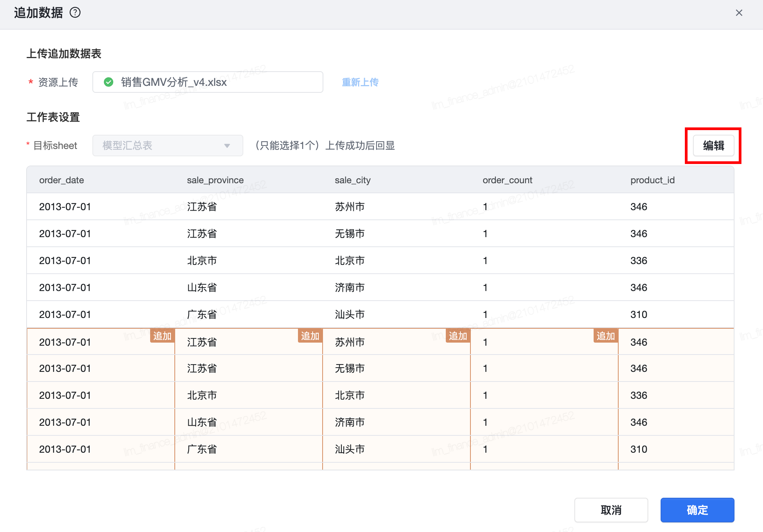Viewport: 763px width, 532px height.
Task: Click 追加 tag in sale_city column
Action: tap(458, 336)
